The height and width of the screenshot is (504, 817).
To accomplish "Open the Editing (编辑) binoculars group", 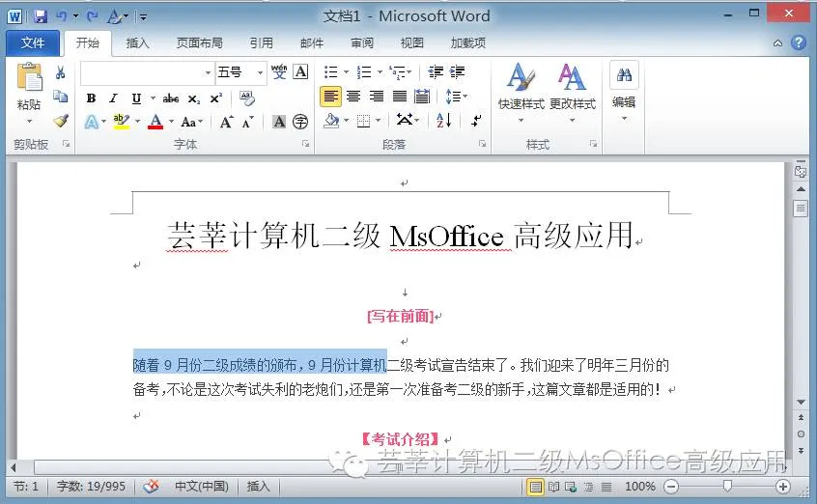I will (624, 75).
